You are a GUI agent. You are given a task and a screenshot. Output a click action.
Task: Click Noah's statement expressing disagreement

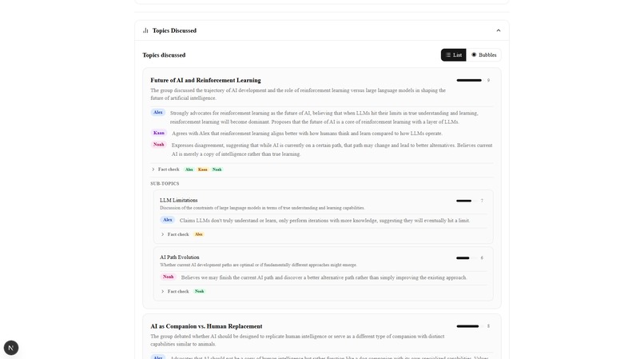click(332, 150)
